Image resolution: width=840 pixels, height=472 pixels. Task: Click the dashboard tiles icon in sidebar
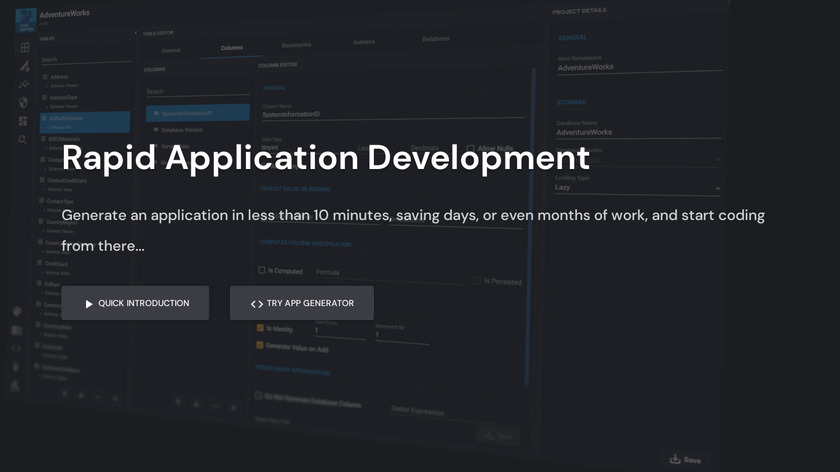[23, 121]
